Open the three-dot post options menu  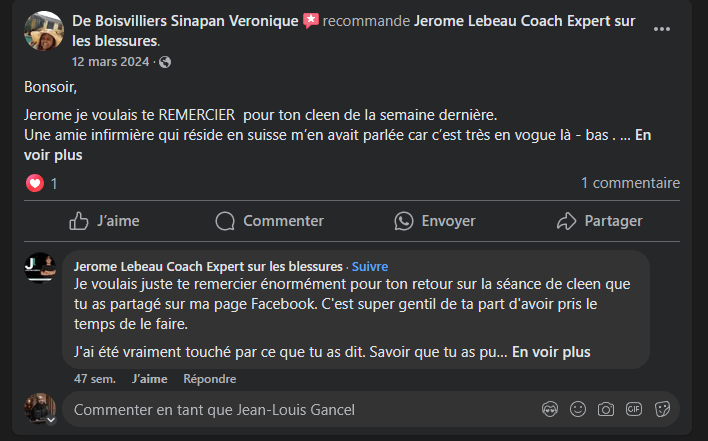pos(661,29)
